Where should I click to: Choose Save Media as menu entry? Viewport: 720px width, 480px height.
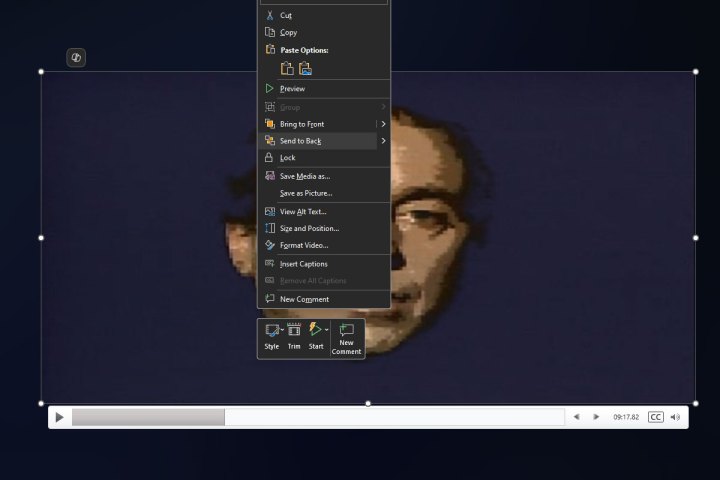coord(305,176)
